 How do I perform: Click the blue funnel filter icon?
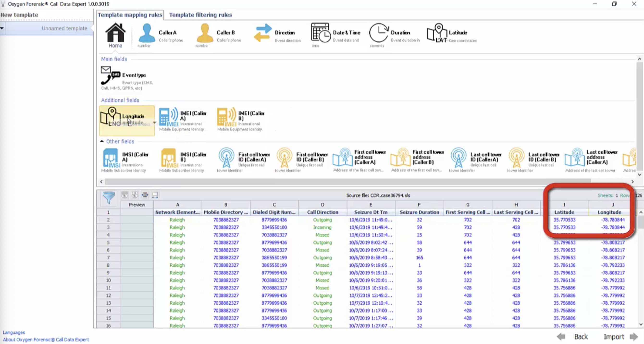[109, 197]
